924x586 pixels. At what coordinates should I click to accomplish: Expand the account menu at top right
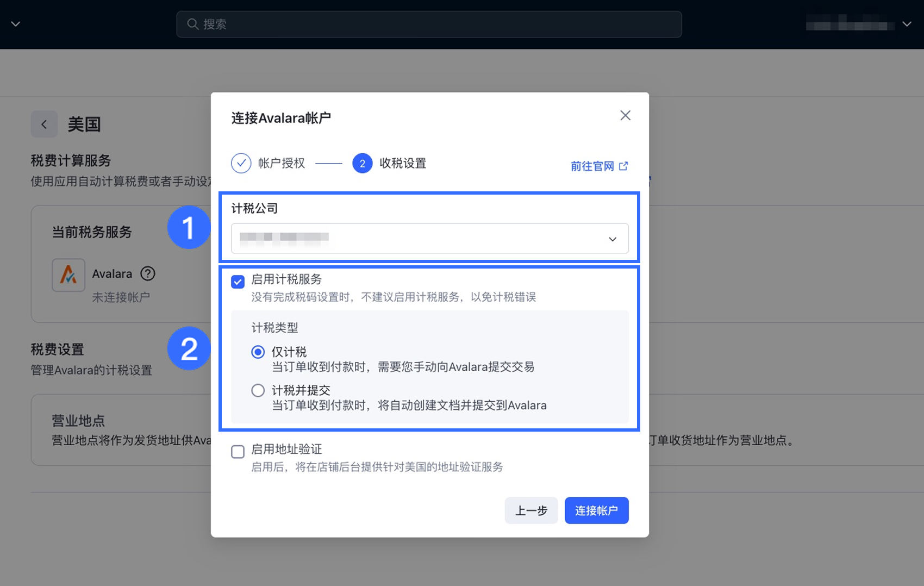[x=907, y=24]
